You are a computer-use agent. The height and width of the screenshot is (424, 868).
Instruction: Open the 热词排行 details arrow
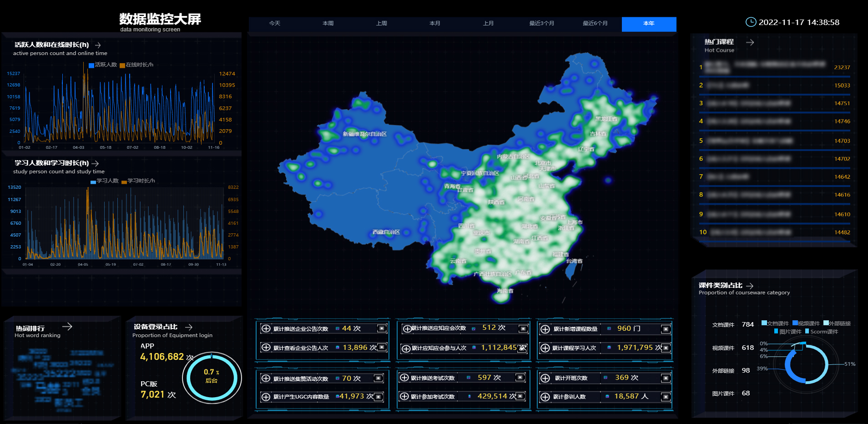tap(67, 326)
